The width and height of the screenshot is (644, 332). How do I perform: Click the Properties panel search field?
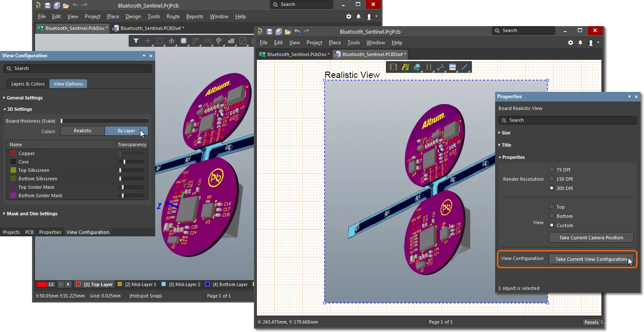568,120
